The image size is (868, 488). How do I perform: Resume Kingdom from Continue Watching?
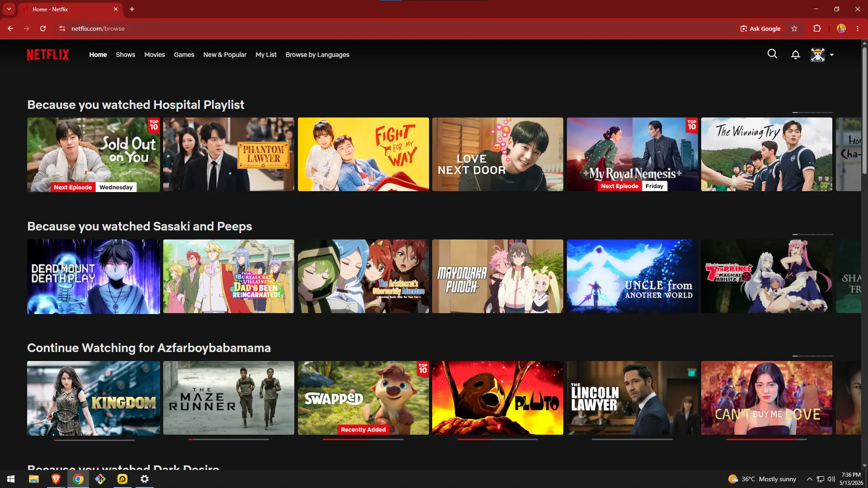click(x=94, y=398)
